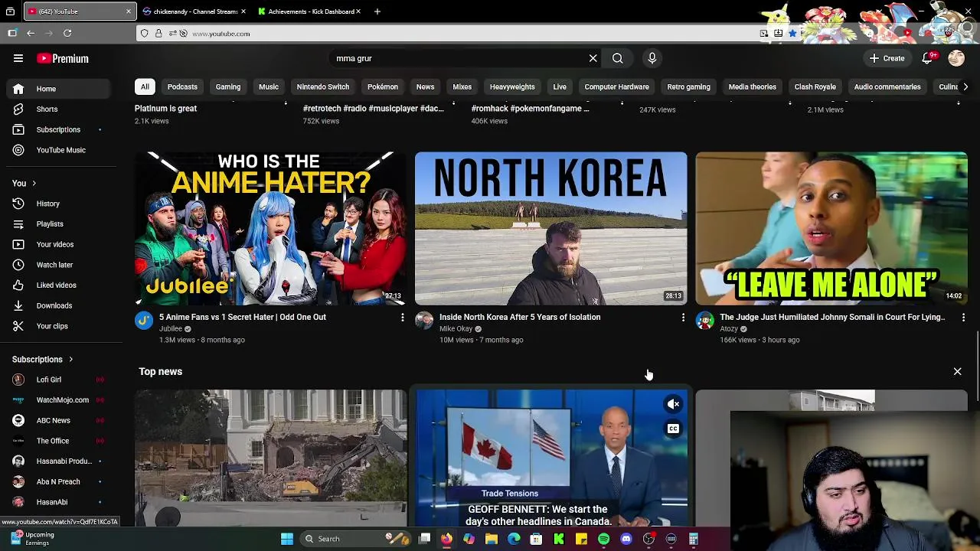Click the YouTube search input field
The height and width of the screenshot is (551, 980).
[458, 58]
